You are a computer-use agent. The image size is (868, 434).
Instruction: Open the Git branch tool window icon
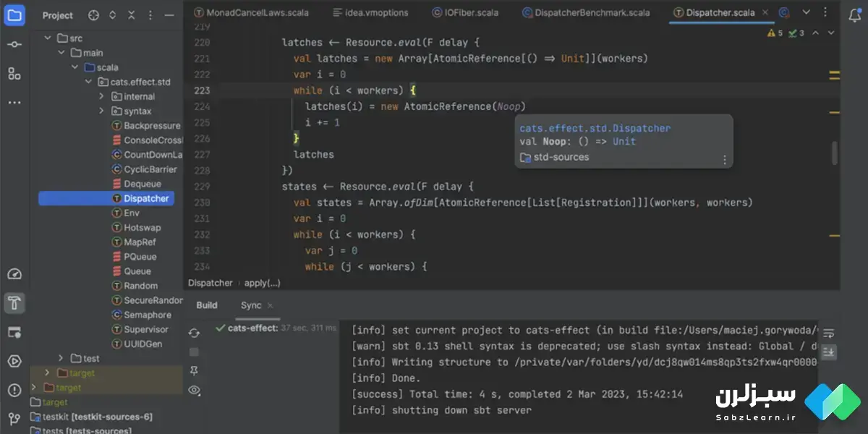(x=14, y=419)
